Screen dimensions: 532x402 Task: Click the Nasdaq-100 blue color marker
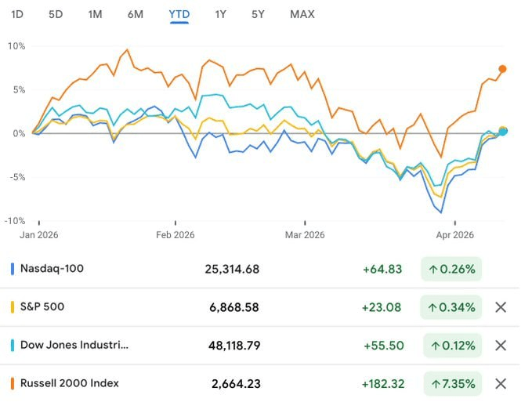(13, 269)
